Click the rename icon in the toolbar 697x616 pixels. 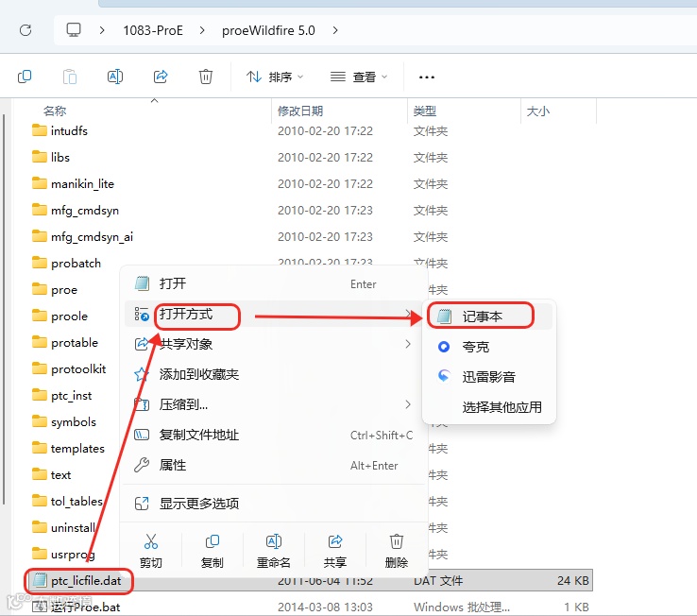tap(115, 77)
